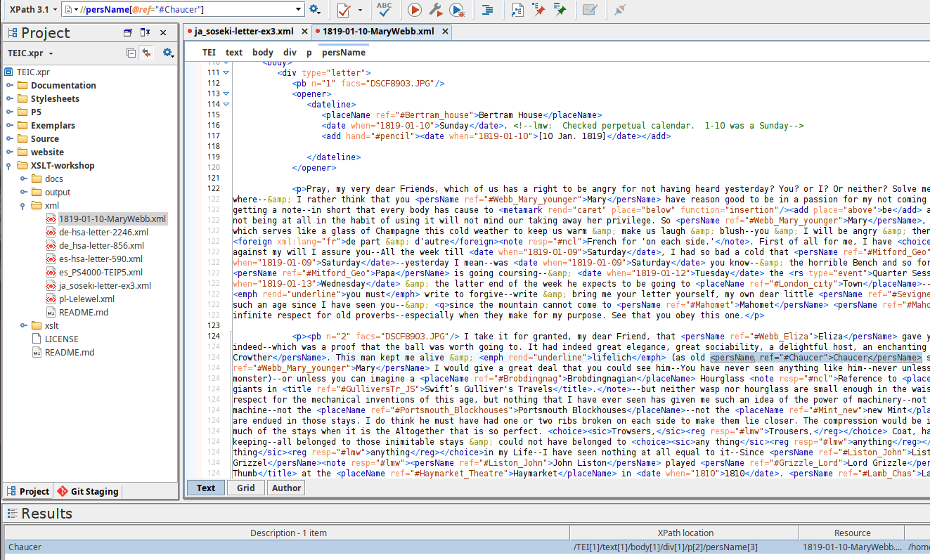Expand xslt subfolder
The width and height of the screenshot is (930, 560).
click(24, 326)
